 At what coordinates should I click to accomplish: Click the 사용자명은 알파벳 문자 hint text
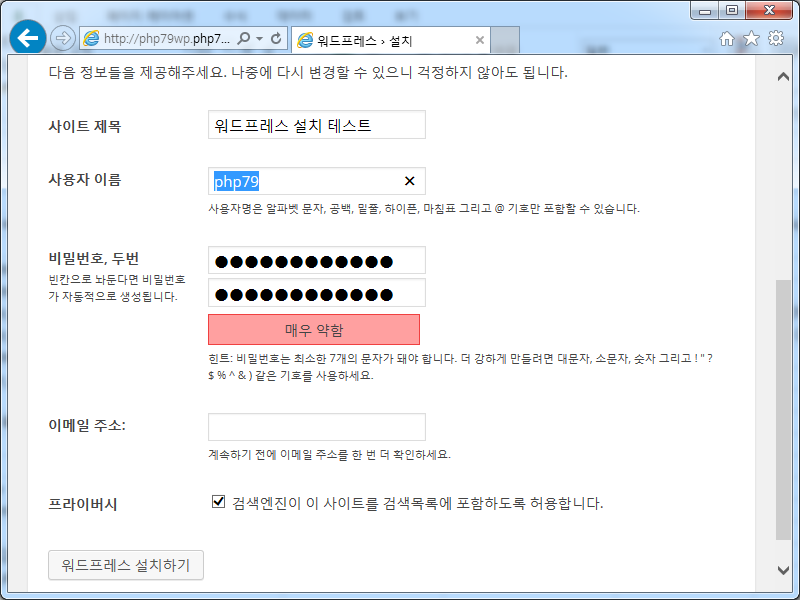pyautogui.click(x=423, y=209)
